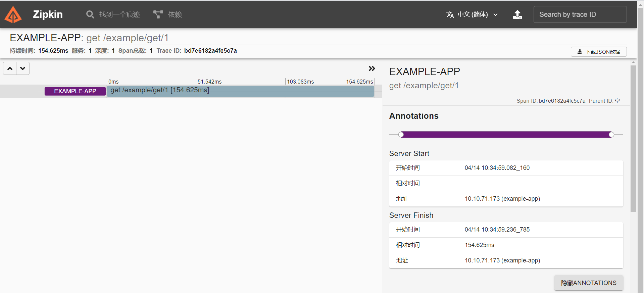This screenshot has width=644, height=293.
Task: Open the language dropdown 中文 (简体)
Action: 472,14
